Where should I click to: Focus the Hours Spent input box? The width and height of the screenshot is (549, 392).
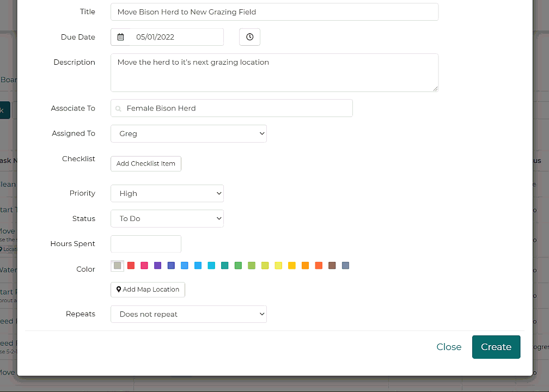coord(145,244)
